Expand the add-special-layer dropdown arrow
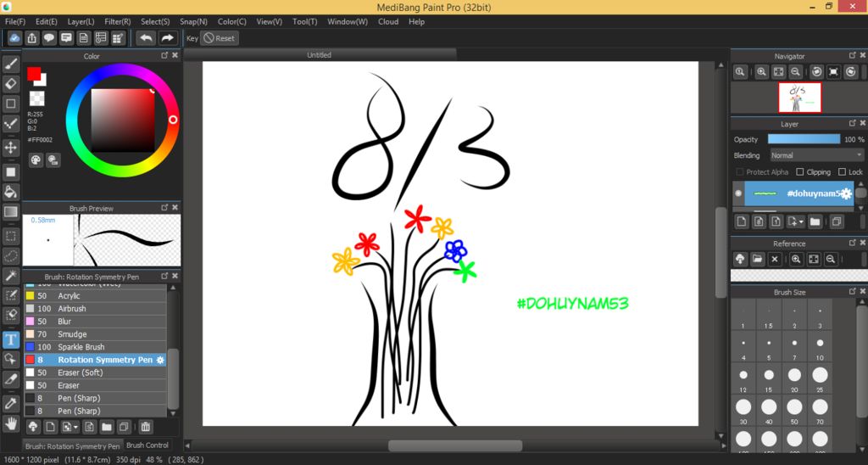 pos(801,222)
